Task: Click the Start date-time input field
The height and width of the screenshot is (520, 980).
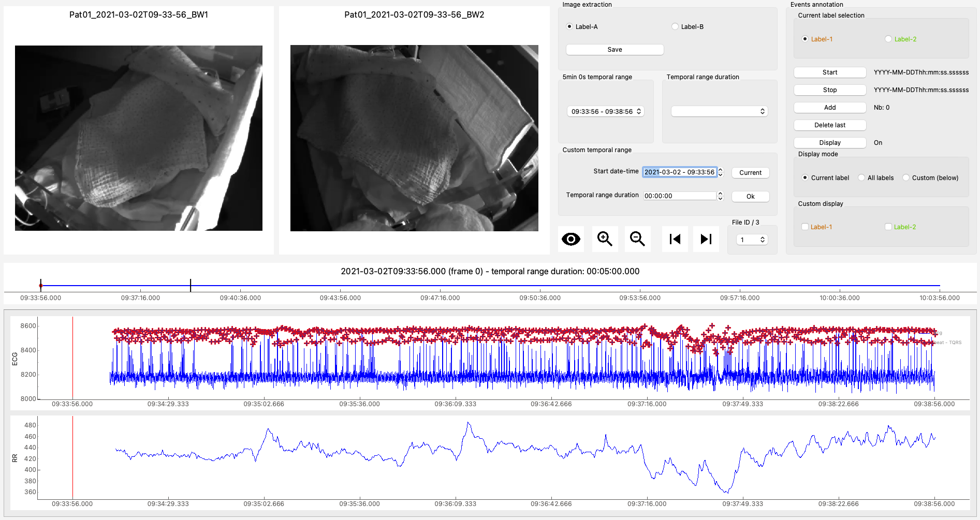Action: 680,172
